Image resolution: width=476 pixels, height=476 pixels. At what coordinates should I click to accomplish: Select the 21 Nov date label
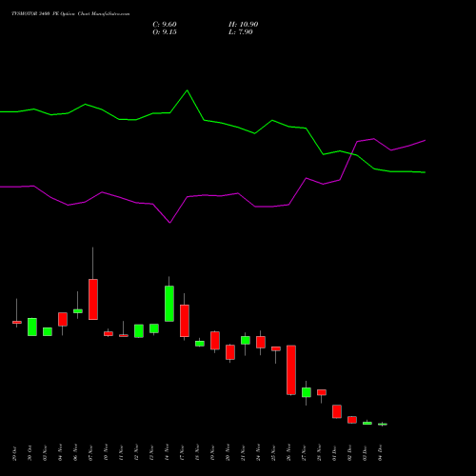point(243,453)
